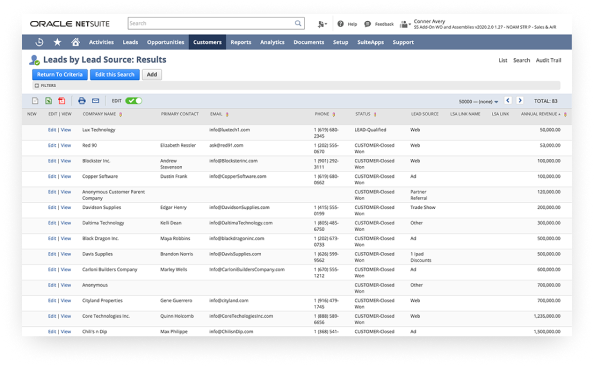Screen dimensions: 594x367
Task: Click the Annual Revenue column pencil icon
Action: pyautogui.click(x=565, y=114)
